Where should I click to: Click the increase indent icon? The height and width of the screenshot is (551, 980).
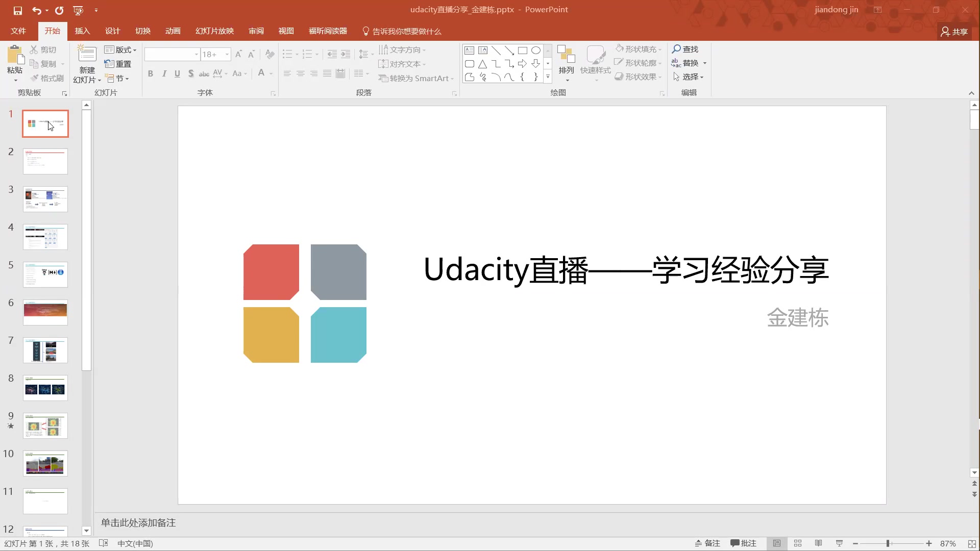[x=346, y=54]
